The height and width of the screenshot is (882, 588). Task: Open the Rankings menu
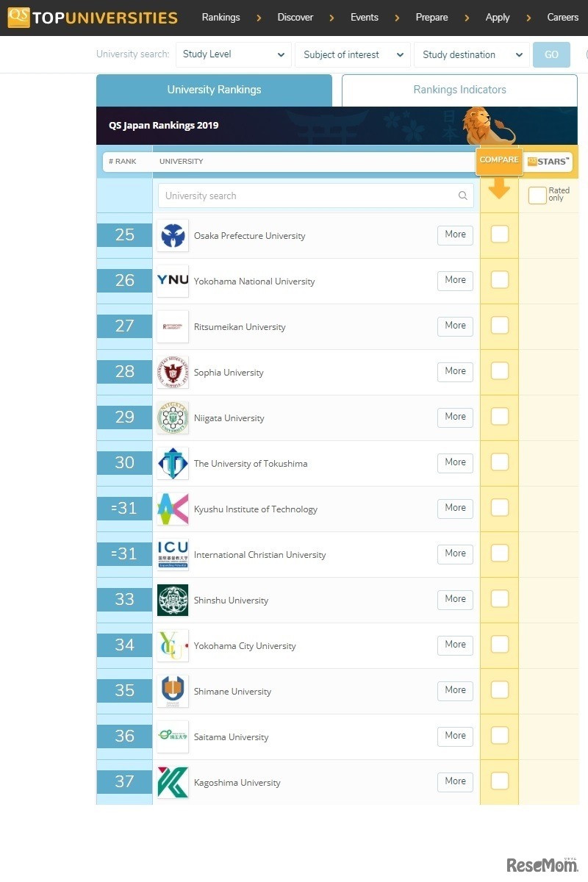[x=220, y=17]
